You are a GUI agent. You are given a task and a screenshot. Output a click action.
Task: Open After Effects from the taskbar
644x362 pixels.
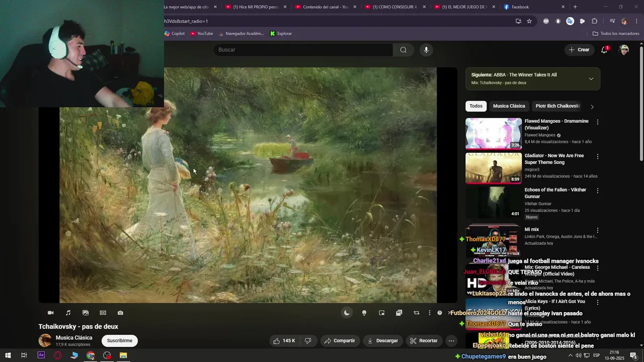[41, 355]
